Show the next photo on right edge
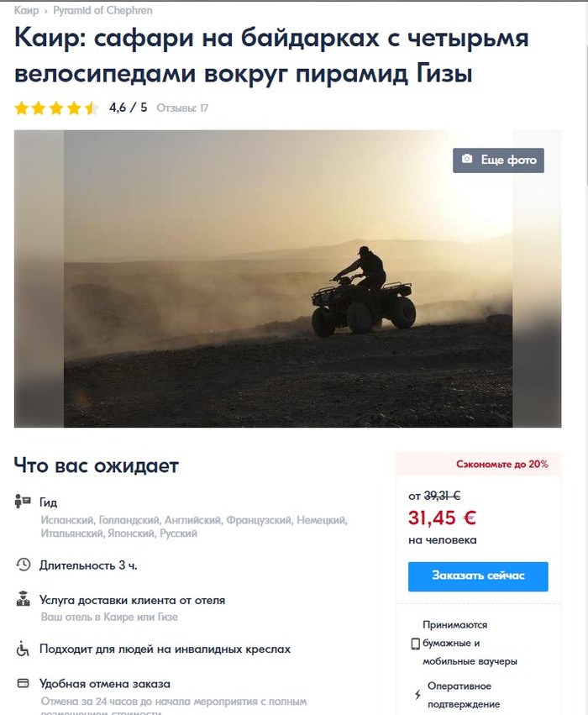 click(x=537, y=279)
